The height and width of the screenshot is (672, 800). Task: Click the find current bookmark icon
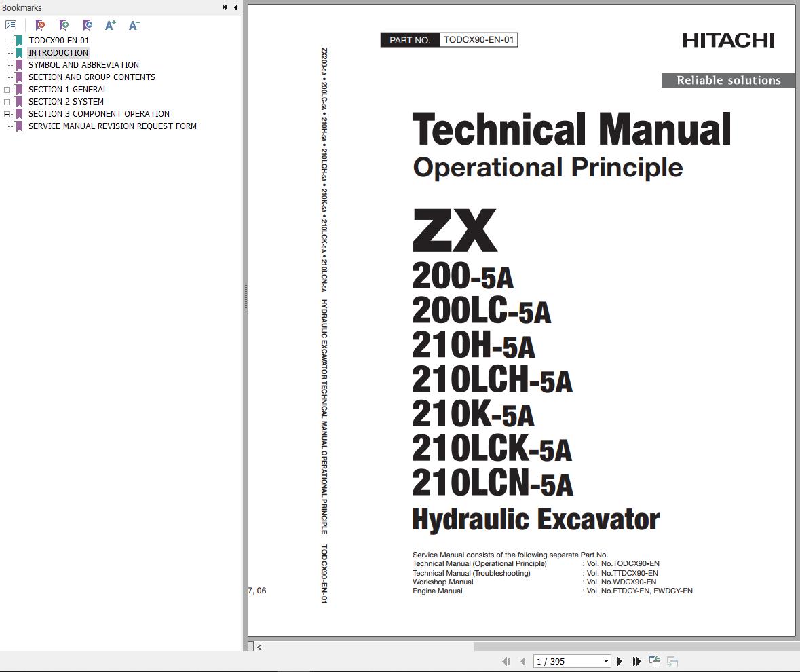click(x=88, y=24)
